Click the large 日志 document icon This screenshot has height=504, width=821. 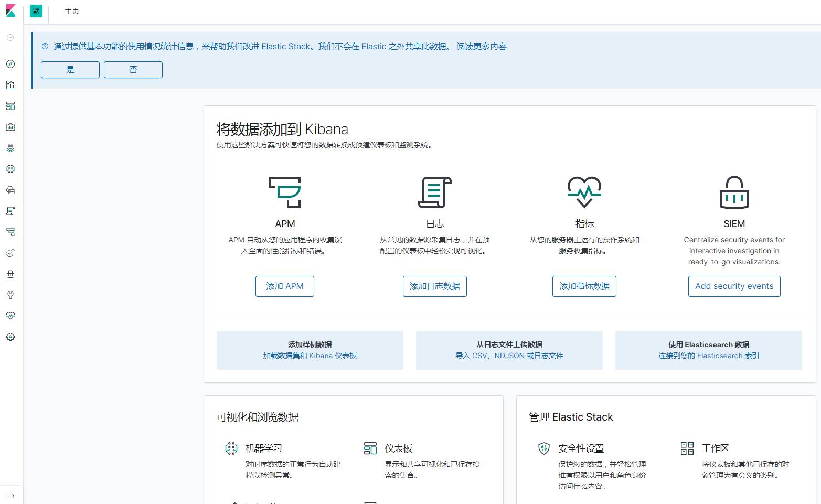435,192
